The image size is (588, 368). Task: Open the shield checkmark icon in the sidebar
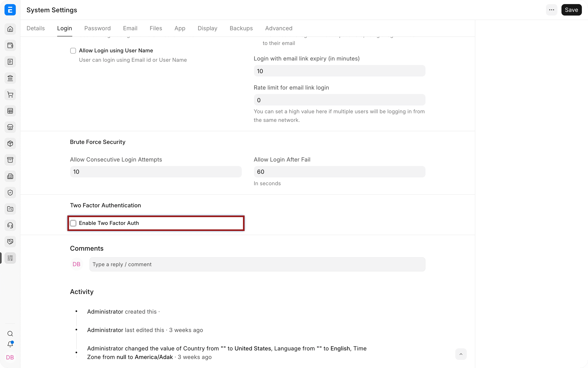pyautogui.click(x=10, y=193)
